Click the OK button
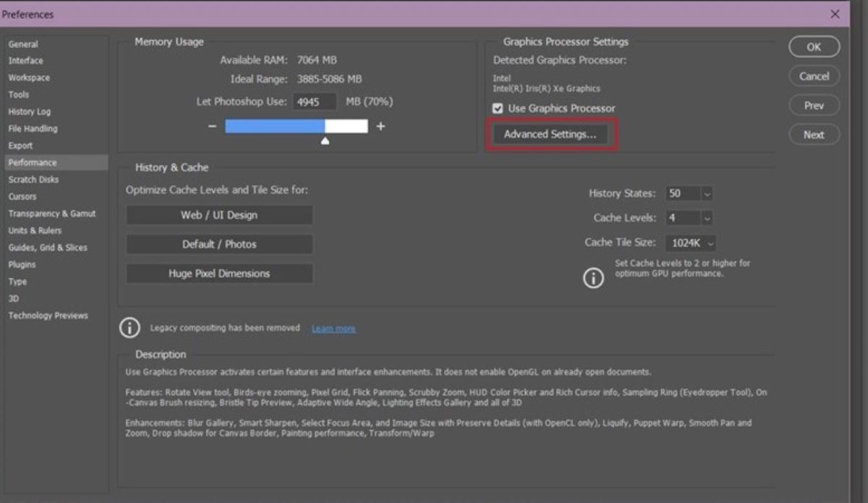The image size is (868, 503). tap(814, 47)
